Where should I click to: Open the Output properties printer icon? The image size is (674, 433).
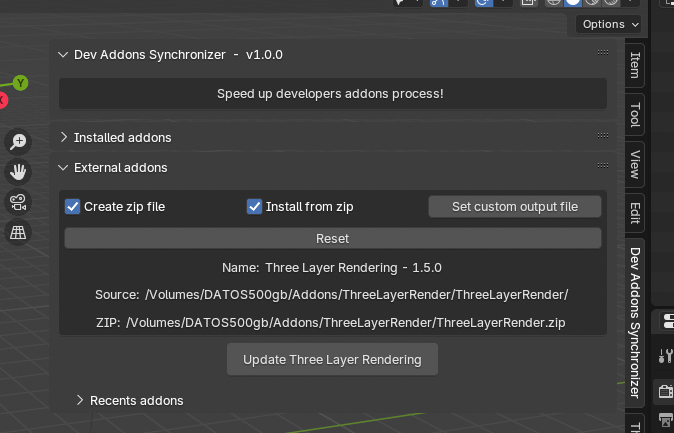point(665,420)
